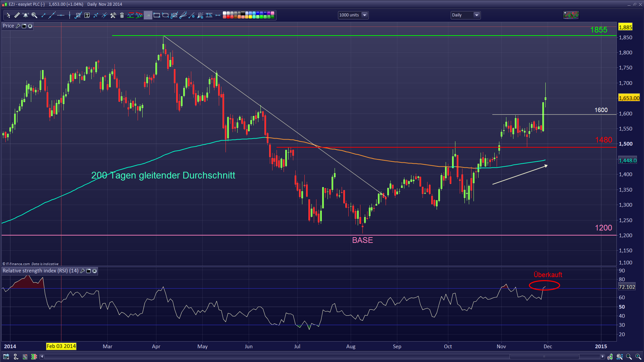Click the data list icon in bottom bar
This screenshot has height=362, width=644.
(x=25, y=357)
